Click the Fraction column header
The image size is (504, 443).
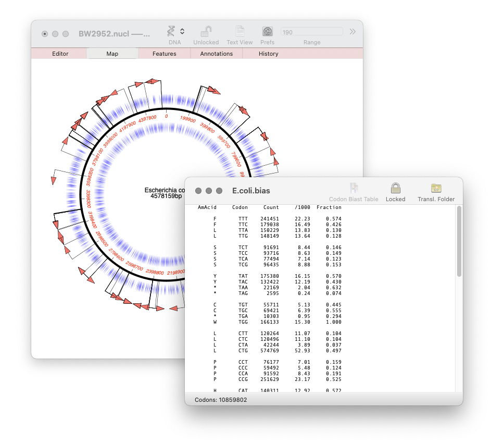pos(329,207)
